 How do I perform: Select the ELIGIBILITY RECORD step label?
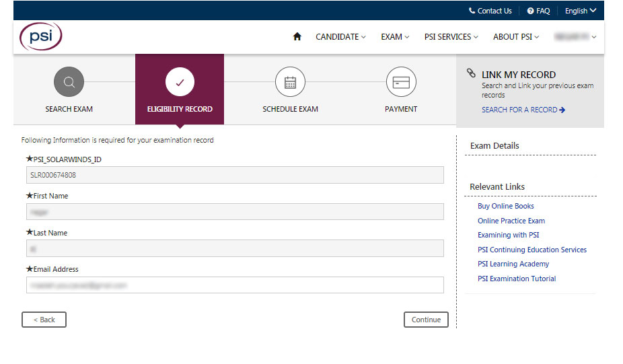(x=180, y=109)
